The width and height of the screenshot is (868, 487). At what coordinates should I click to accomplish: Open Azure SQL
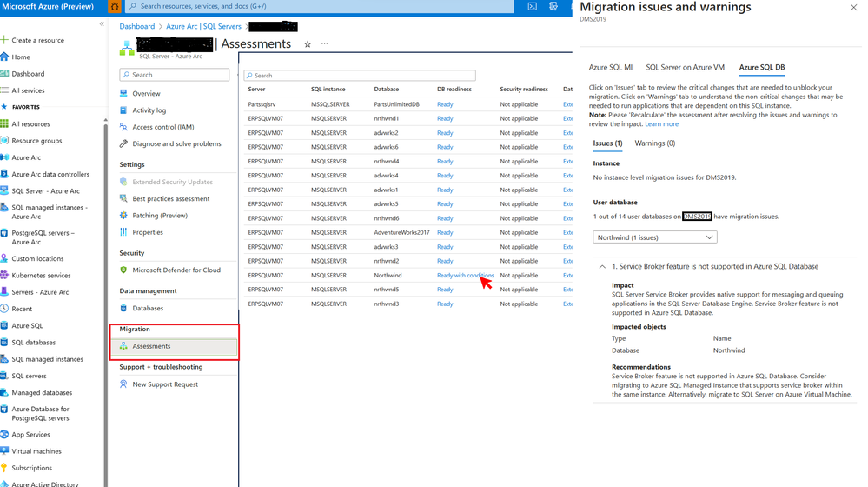[x=27, y=326]
